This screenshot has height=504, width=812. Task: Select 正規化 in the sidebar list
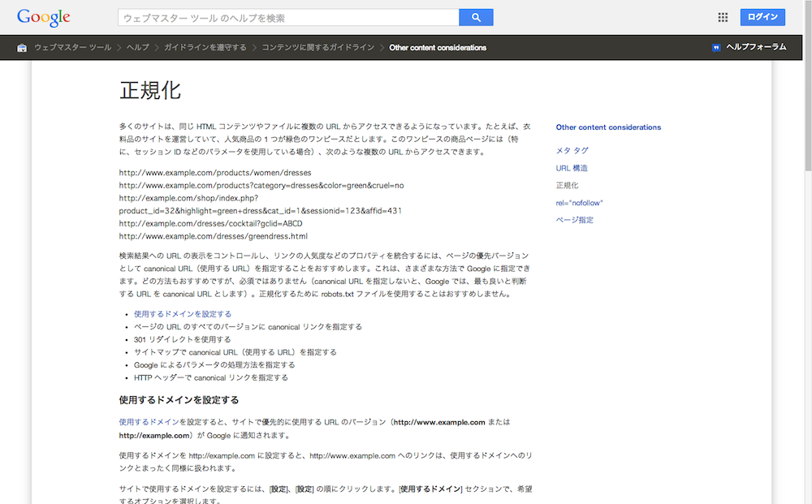click(x=567, y=186)
